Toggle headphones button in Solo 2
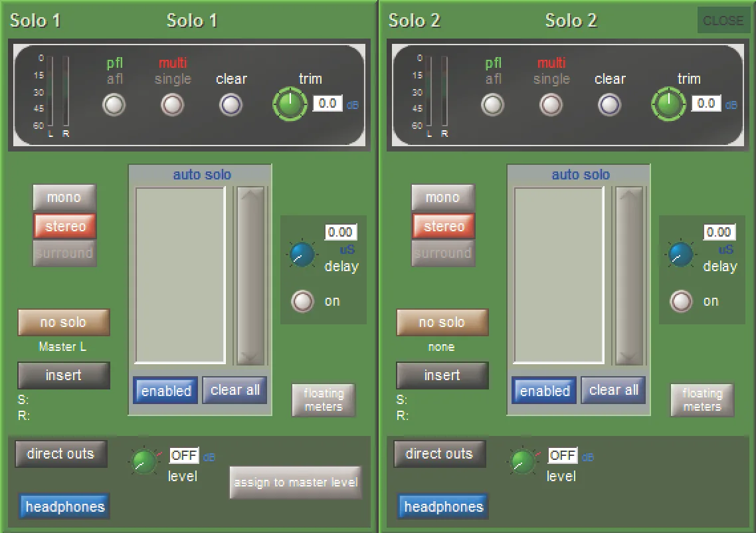This screenshot has width=756, height=533. (x=444, y=506)
